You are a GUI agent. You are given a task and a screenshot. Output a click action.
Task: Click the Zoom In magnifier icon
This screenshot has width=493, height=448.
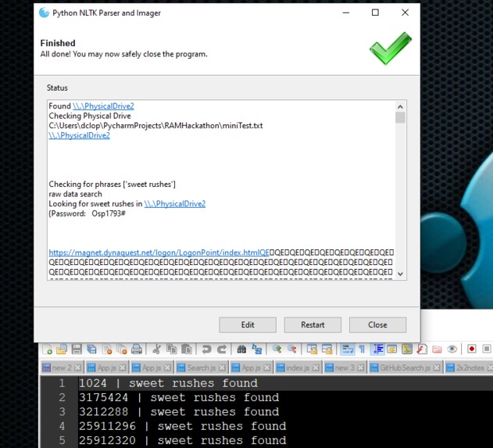(x=277, y=349)
